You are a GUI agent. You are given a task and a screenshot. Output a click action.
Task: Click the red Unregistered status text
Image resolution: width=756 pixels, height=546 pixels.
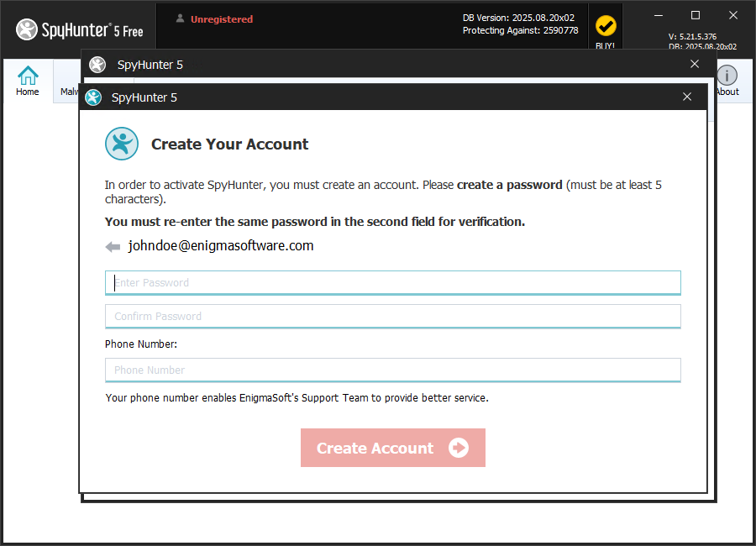(222, 19)
